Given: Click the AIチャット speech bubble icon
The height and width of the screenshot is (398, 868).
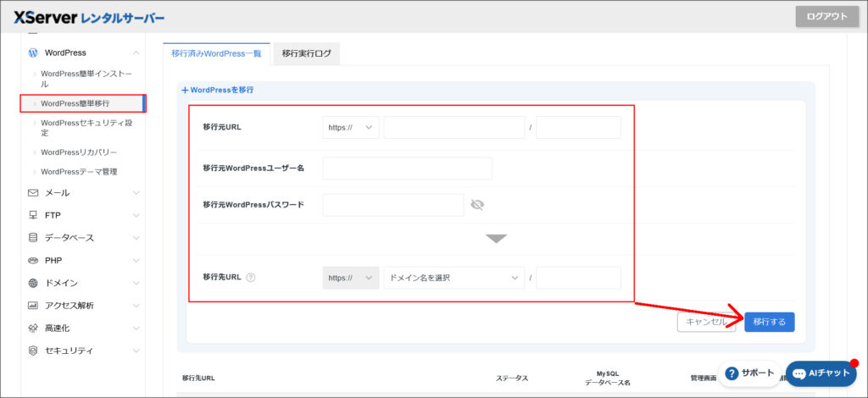Looking at the screenshot, I should click(x=798, y=374).
